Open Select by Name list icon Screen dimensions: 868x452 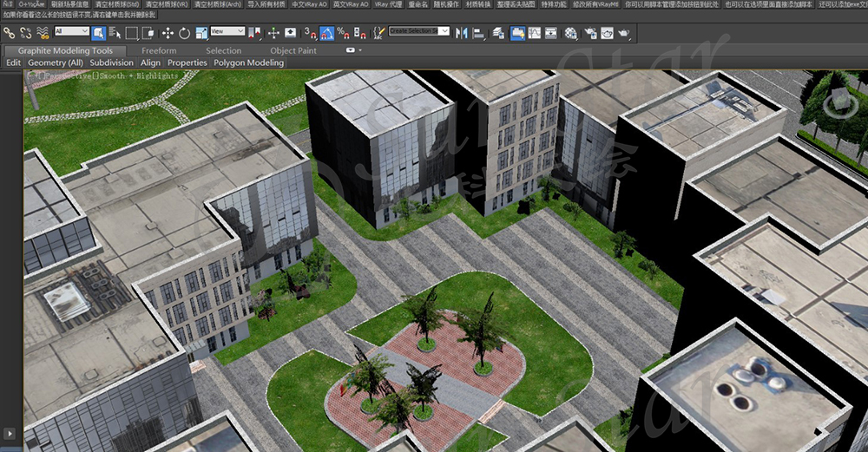point(115,33)
